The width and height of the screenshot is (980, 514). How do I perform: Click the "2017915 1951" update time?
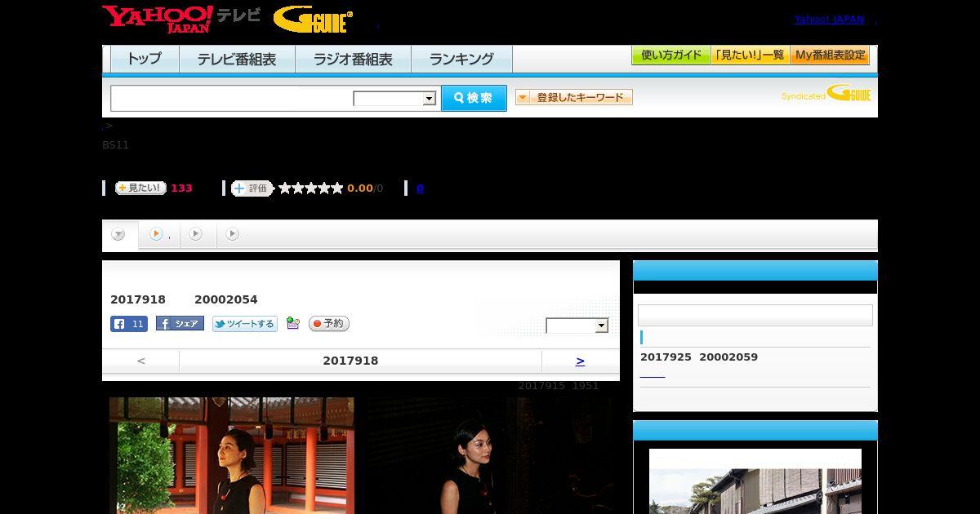(x=559, y=386)
